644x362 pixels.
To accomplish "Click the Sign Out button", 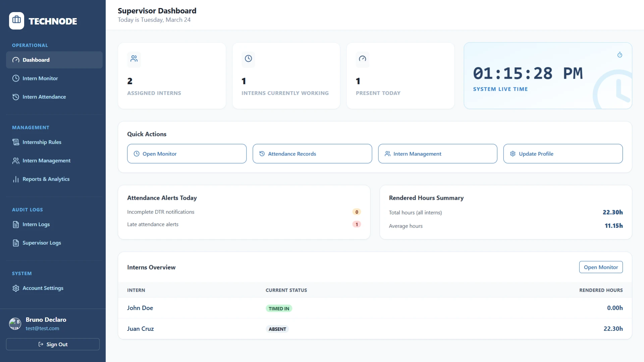I will point(53,344).
